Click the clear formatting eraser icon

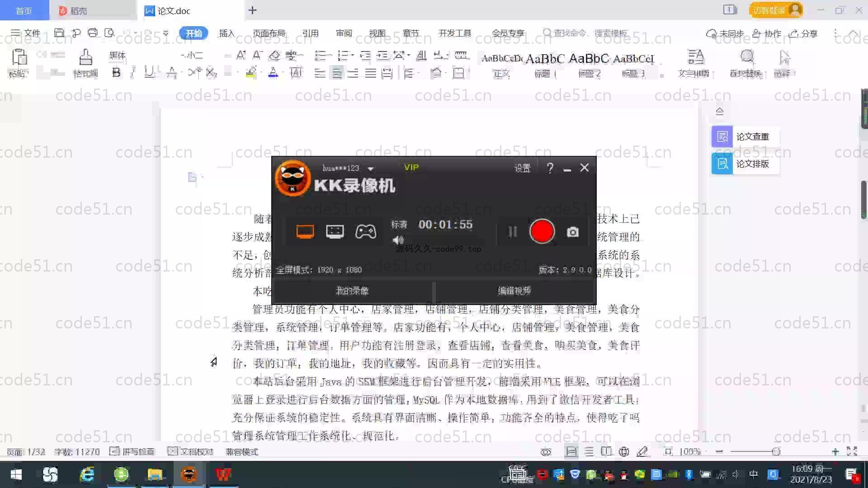pyautogui.click(x=274, y=56)
